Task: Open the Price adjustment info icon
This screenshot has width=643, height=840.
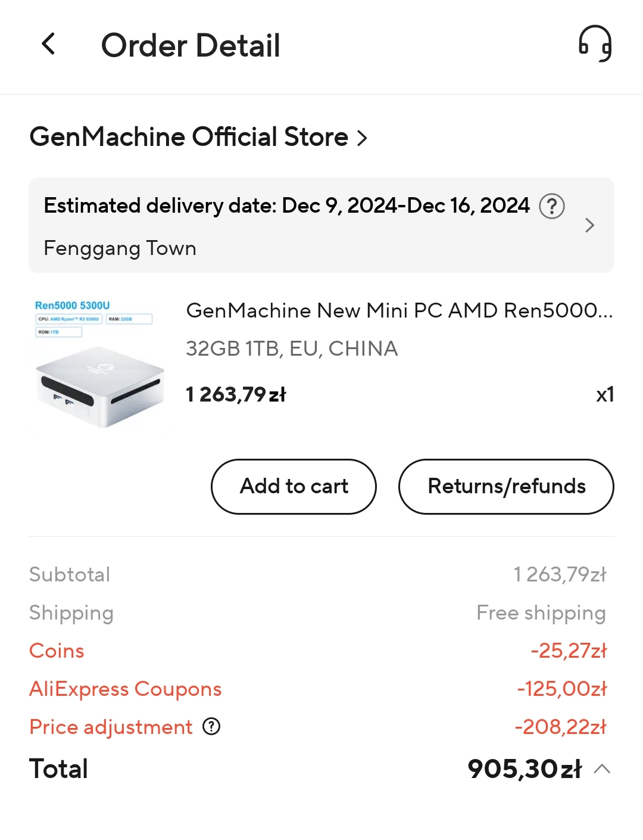Action: (x=211, y=727)
